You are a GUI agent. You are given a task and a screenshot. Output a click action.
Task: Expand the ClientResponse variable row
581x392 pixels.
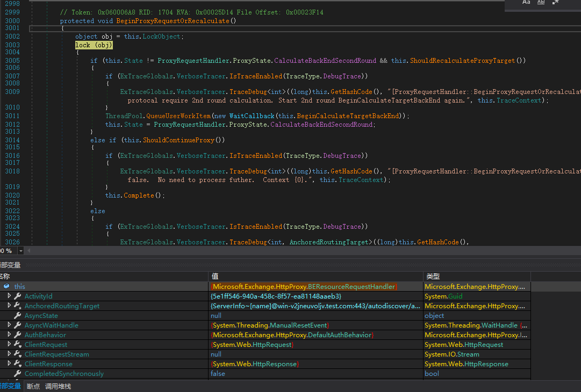(9, 363)
